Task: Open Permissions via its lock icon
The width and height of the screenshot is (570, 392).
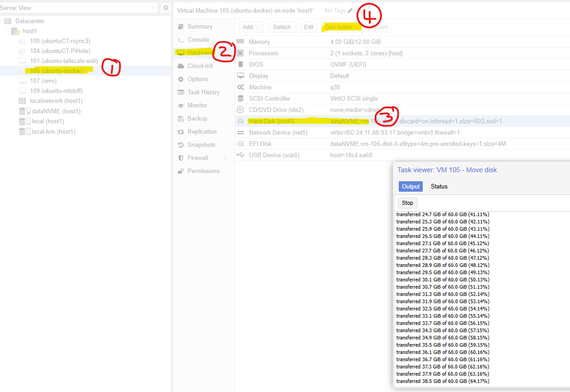Action: [181, 171]
